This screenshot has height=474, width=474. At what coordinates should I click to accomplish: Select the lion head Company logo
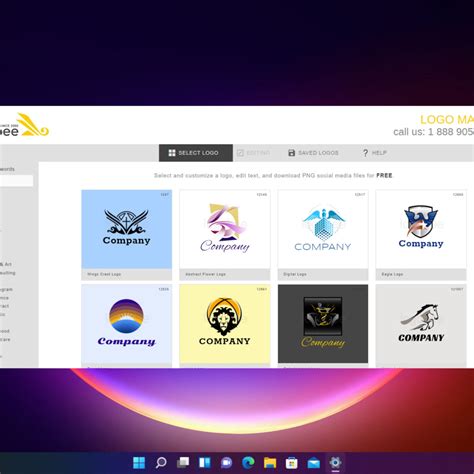pos(225,324)
